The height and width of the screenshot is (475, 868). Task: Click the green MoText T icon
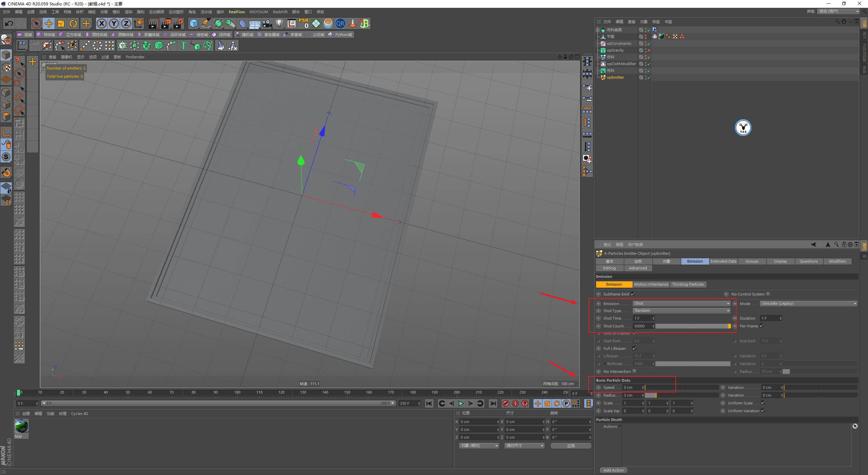click(183, 45)
